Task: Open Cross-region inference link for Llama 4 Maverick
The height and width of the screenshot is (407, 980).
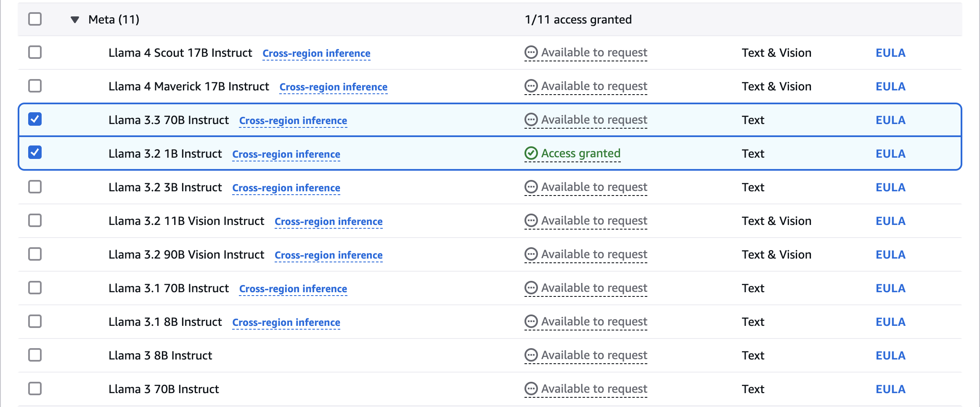Action: 334,87
